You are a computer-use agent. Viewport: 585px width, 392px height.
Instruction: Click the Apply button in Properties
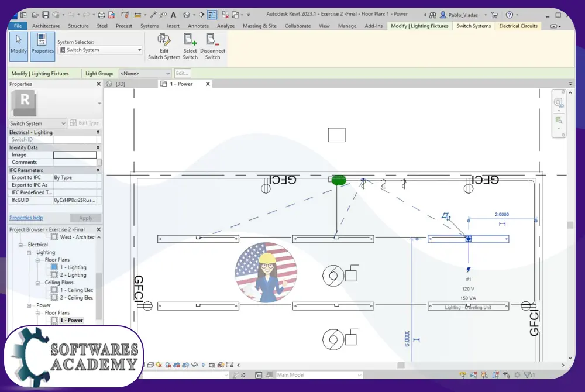point(85,218)
